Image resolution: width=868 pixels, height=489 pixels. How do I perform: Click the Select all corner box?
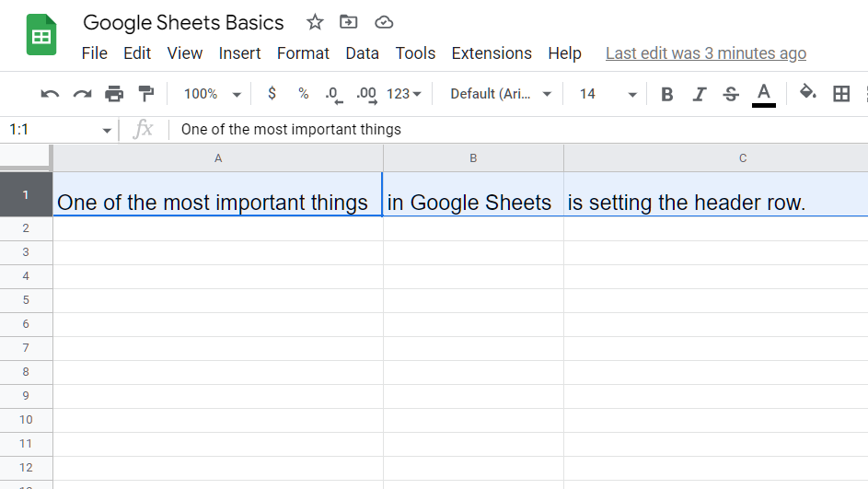(26, 157)
